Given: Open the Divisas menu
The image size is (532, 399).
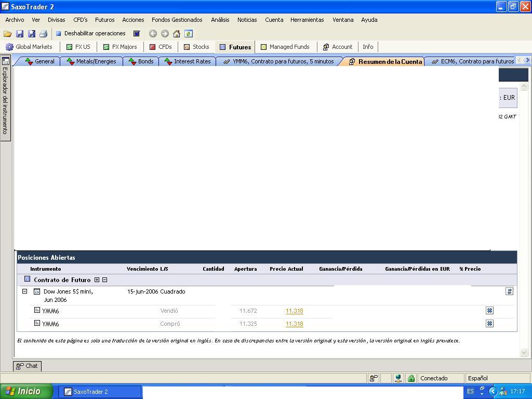Looking at the screenshot, I should pyautogui.click(x=56, y=20).
